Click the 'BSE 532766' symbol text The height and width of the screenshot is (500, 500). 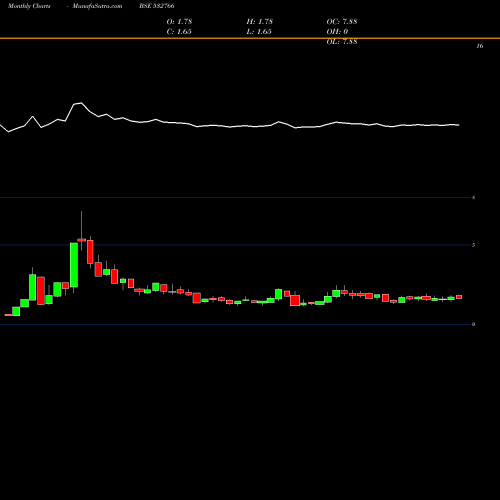point(157,6)
